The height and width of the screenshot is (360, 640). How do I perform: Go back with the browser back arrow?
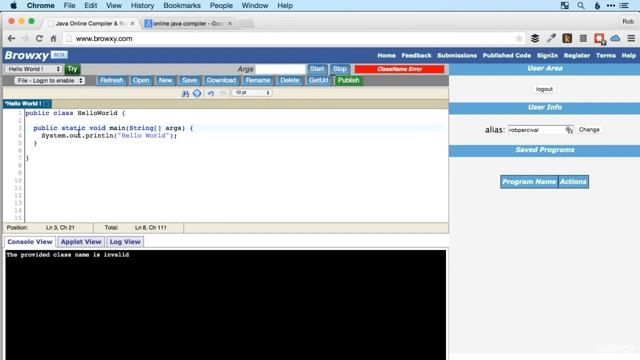pyautogui.click(x=11, y=38)
